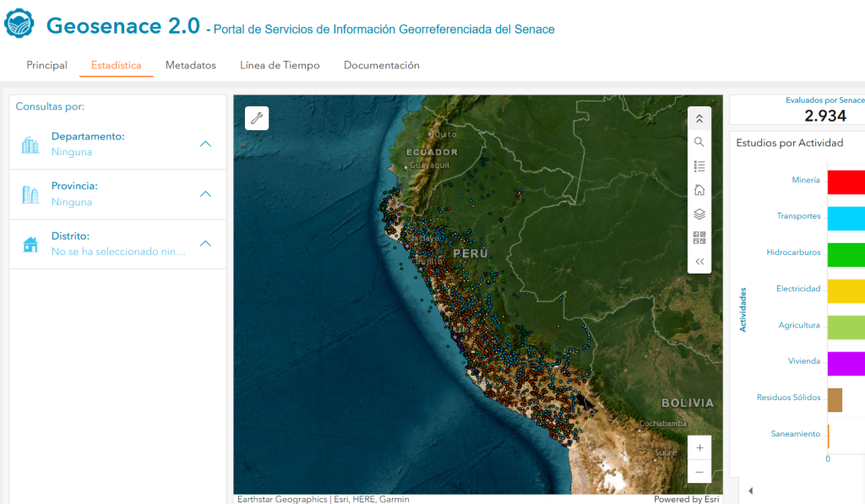Open the basemap gallery grid icon
The height and width of the screenshot is (504, 865).
699,238
